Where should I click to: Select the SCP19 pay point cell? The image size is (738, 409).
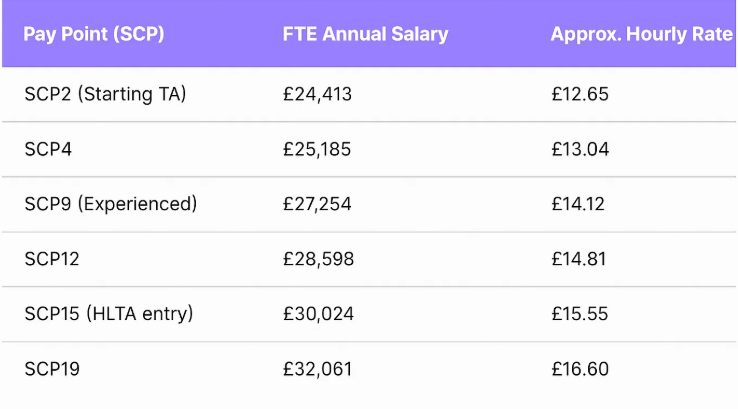tap(52, 369)
